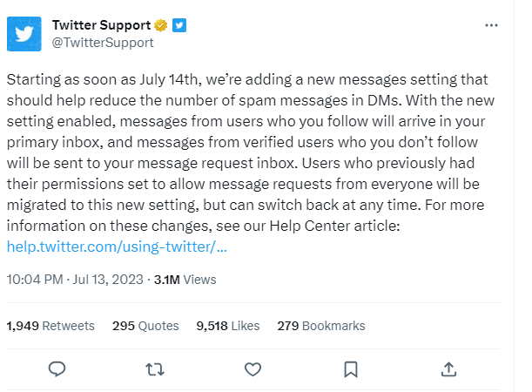Image resolution: width=532 pixels, height=392 pixels.
Task: Click the @TwitterSupport handle
Action: 103,42
